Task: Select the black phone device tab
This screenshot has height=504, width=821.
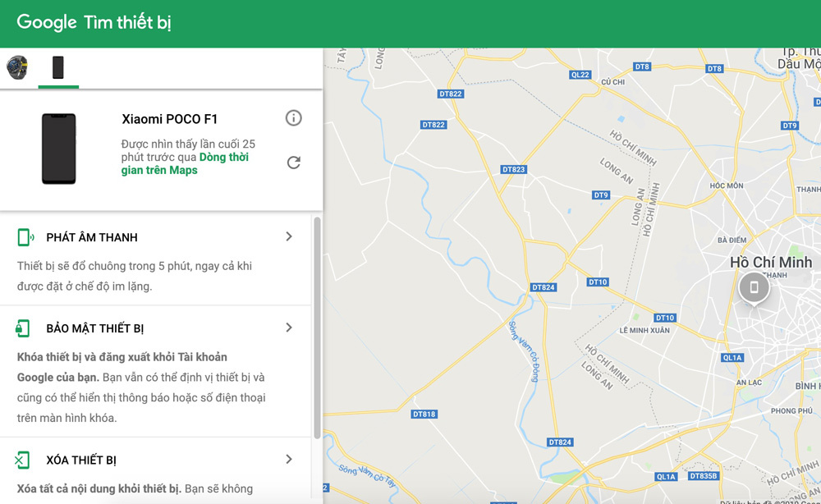Action: 58,67
